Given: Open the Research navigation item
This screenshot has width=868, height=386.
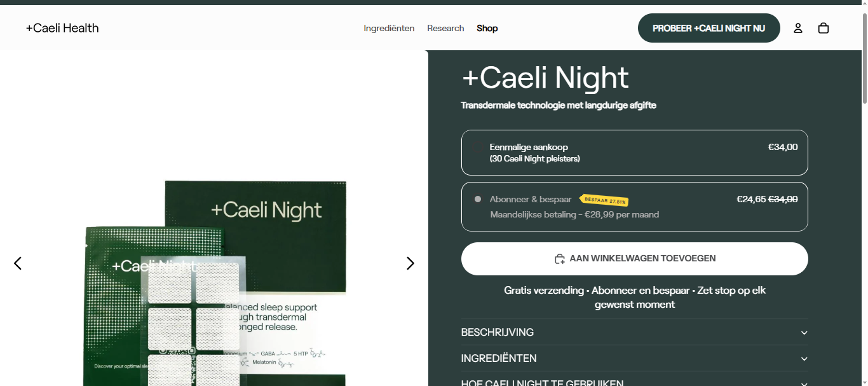Looking at the screenshot, I should click(445, 28).
